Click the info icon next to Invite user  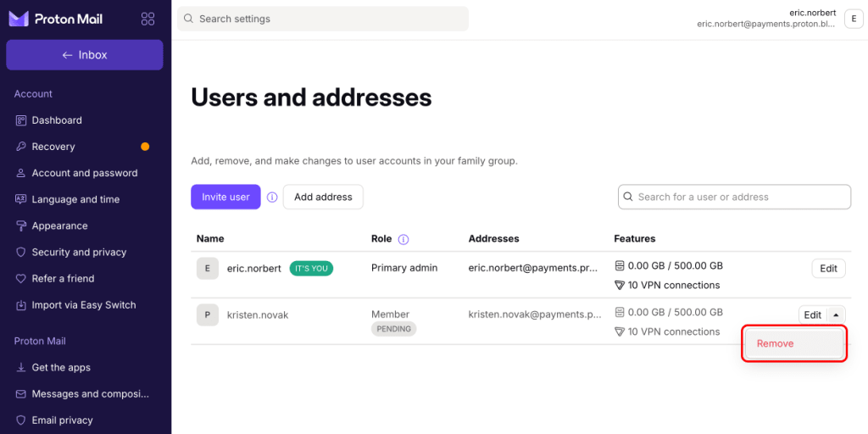click(x=272, y=197)
